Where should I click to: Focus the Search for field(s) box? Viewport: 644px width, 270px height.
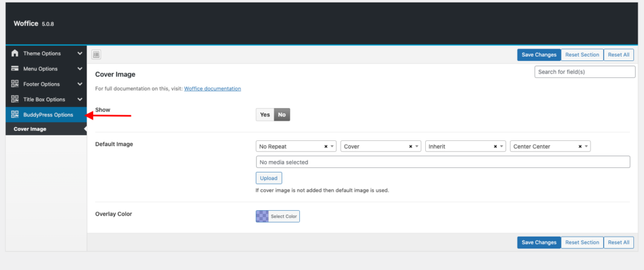(584, 72)
